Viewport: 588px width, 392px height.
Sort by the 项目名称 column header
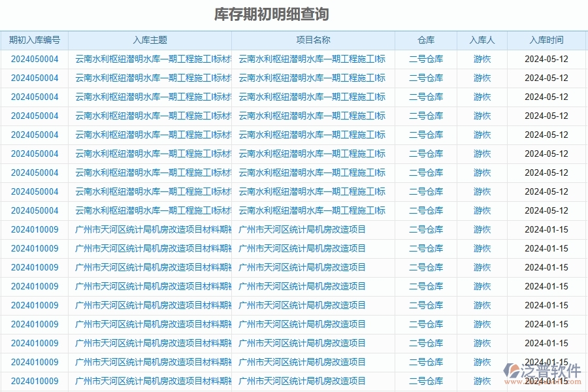pyautogui.click(x=314, y=40)
